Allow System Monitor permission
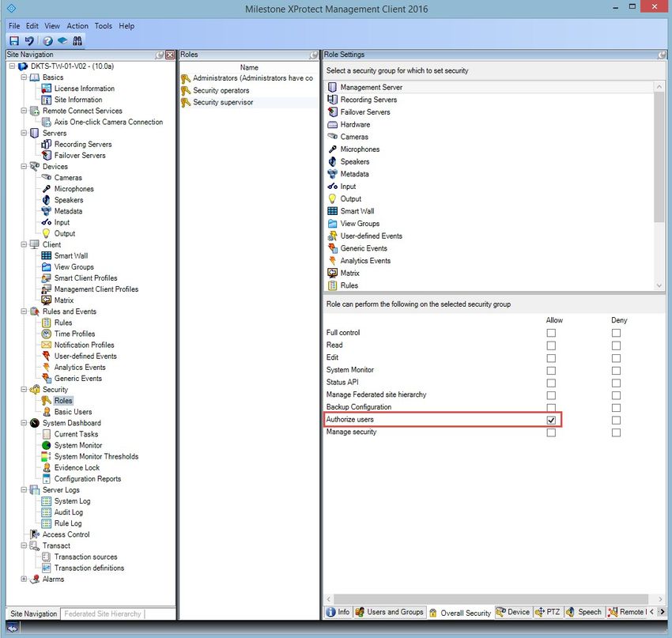The height and width of the screenshot is (638, 672). 551,370
